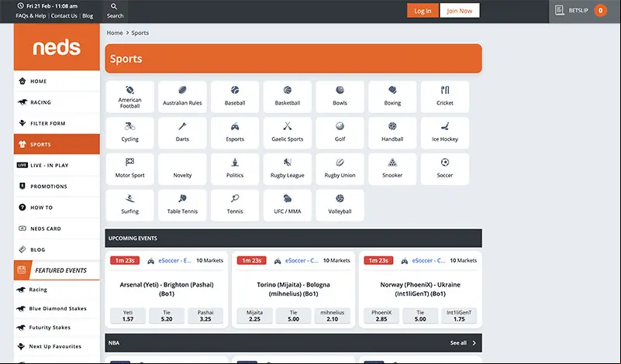Bet on Pashai at 3.25
The image size is (621, 364).
click(205, 316)
